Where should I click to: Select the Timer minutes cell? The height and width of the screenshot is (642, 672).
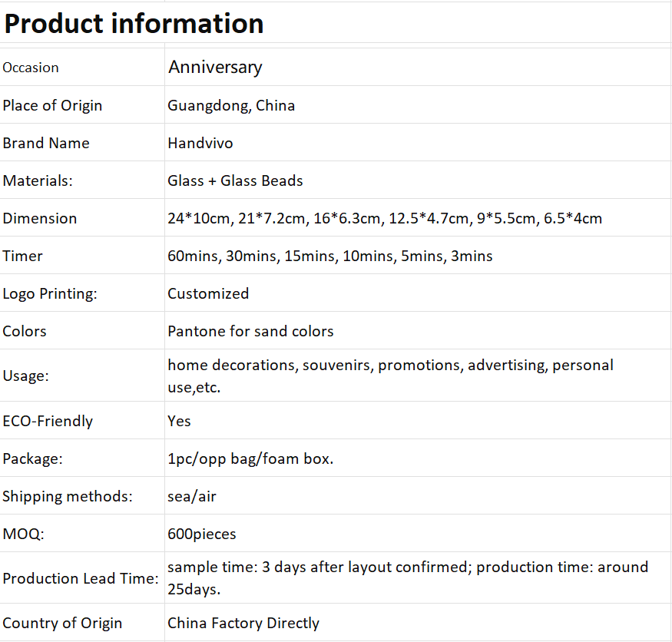point(418,256)
